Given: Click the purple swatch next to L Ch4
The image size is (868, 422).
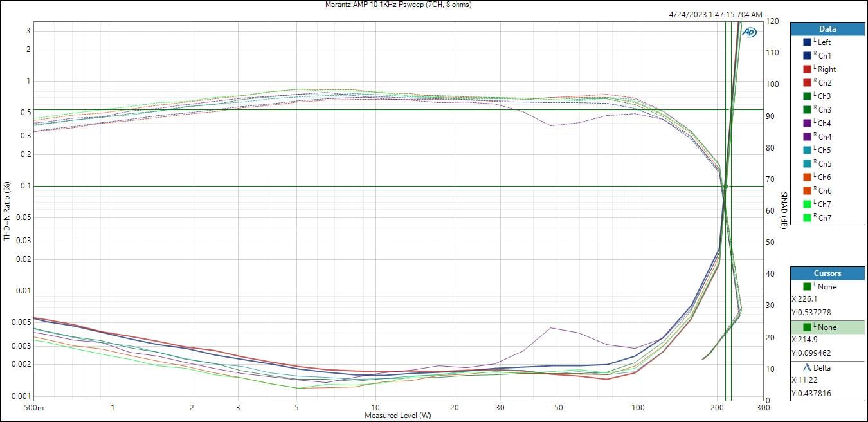Looking at the screenshot, I should coord(807,124).
